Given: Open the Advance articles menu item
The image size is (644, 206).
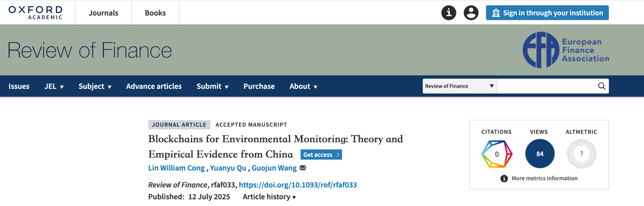Looking at the screenshot, I should 154,86.
